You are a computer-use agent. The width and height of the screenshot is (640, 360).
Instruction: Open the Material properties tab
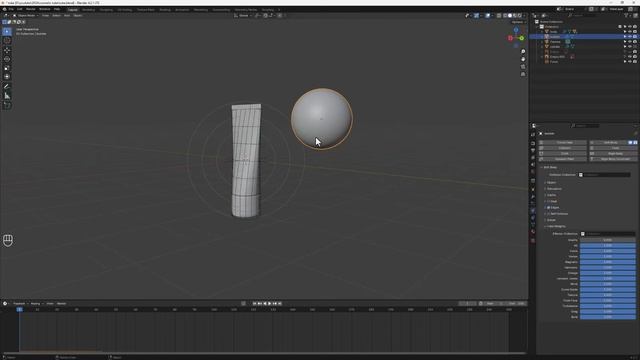coord(533,232)
